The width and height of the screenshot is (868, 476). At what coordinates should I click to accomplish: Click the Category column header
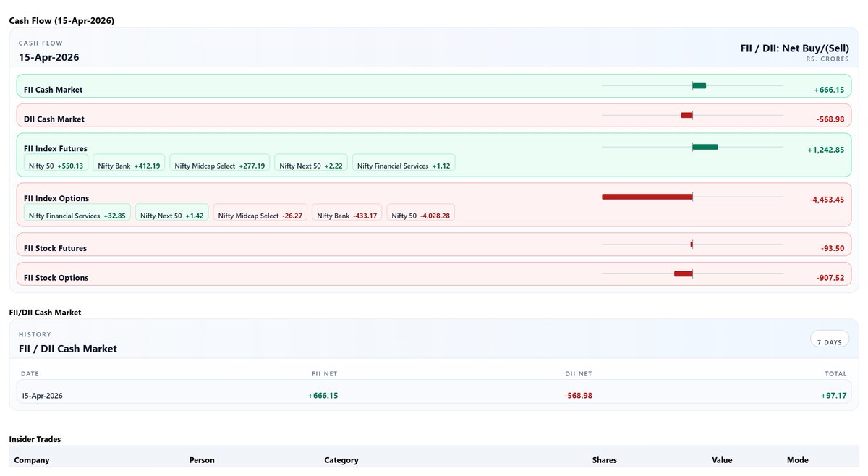click(341, 460)
